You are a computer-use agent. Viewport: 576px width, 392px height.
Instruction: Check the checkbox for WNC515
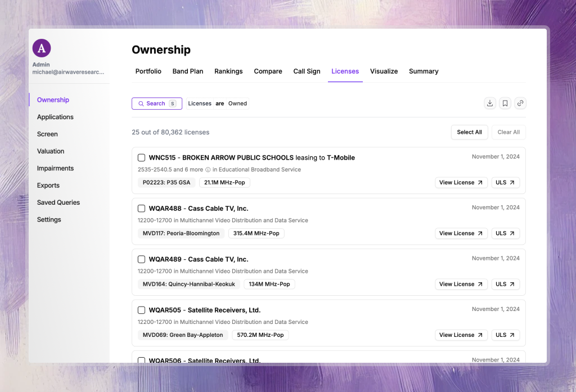(141, 157)
